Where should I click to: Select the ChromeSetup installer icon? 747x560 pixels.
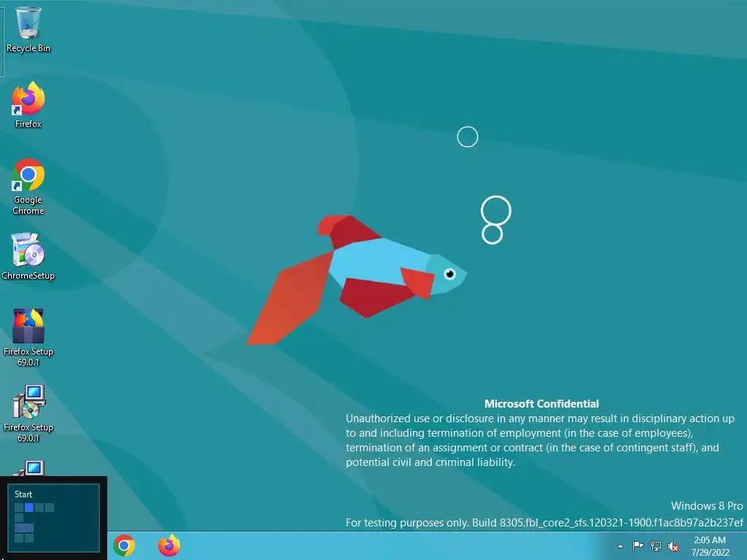(28, 256)
